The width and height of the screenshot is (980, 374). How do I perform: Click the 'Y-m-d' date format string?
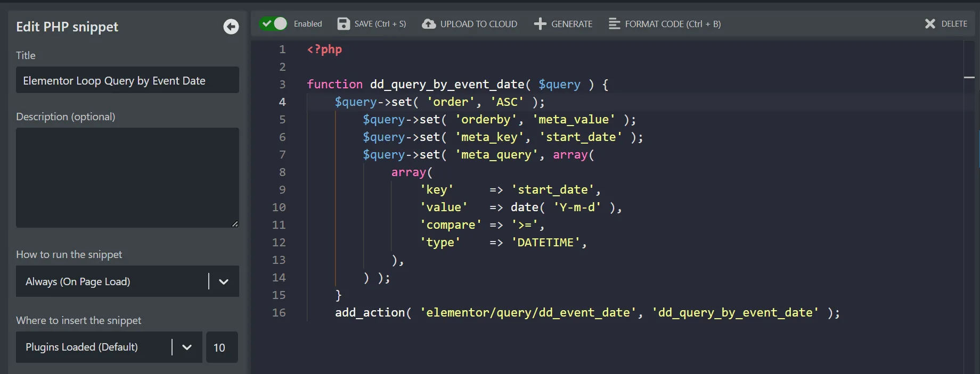[577, 207]
